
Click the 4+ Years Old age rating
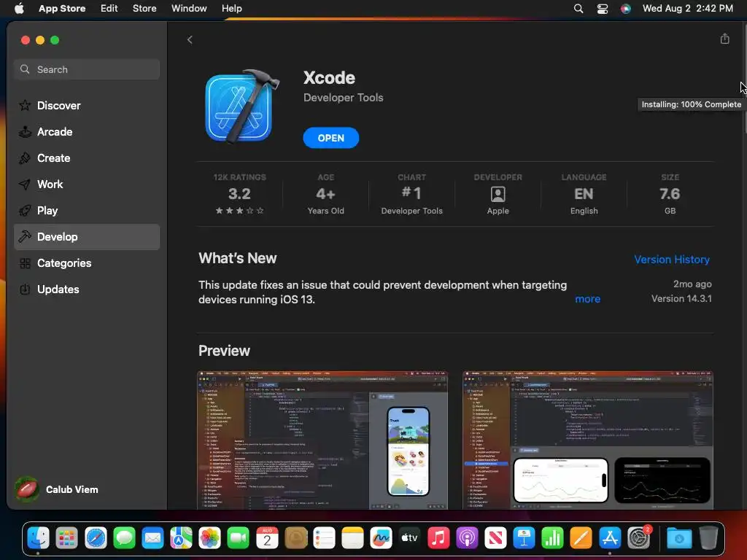[x=325, y=194]
